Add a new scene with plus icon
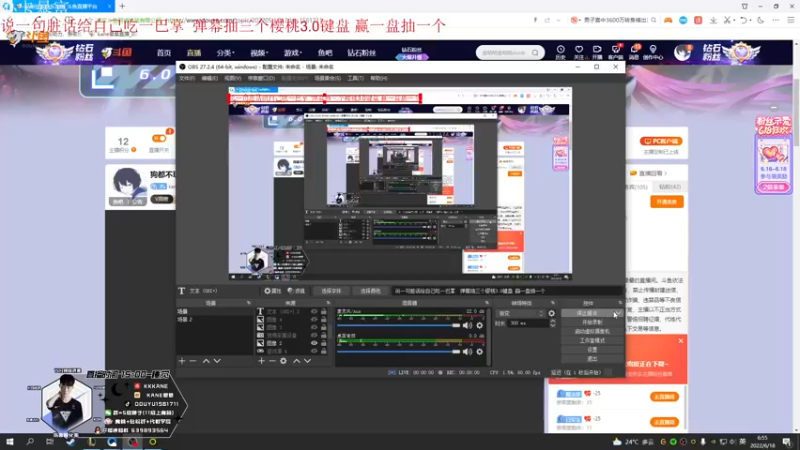 click(182, 361)
